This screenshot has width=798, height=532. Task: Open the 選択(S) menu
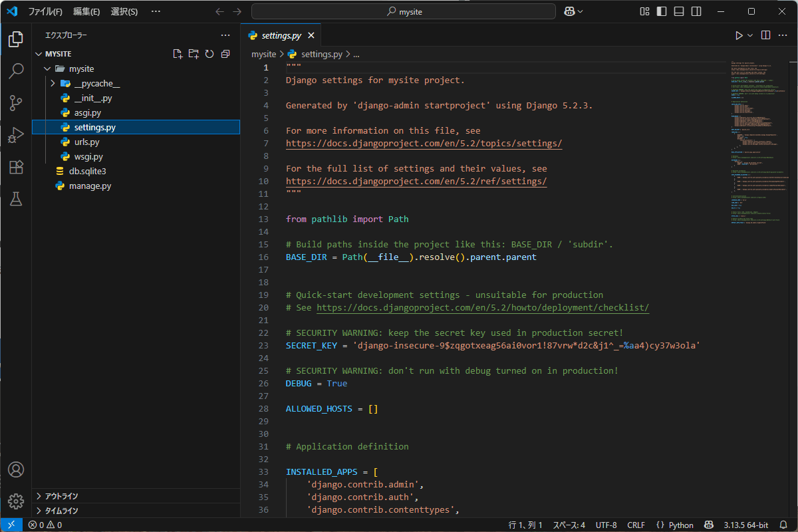(x=124, y=11)
